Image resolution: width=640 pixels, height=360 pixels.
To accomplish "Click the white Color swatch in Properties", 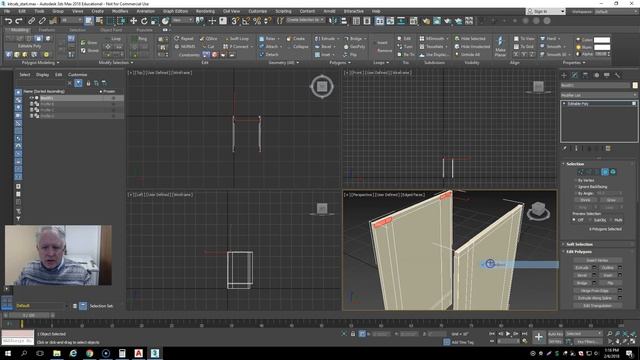I will pyautogui.click(x=602, y=40).
